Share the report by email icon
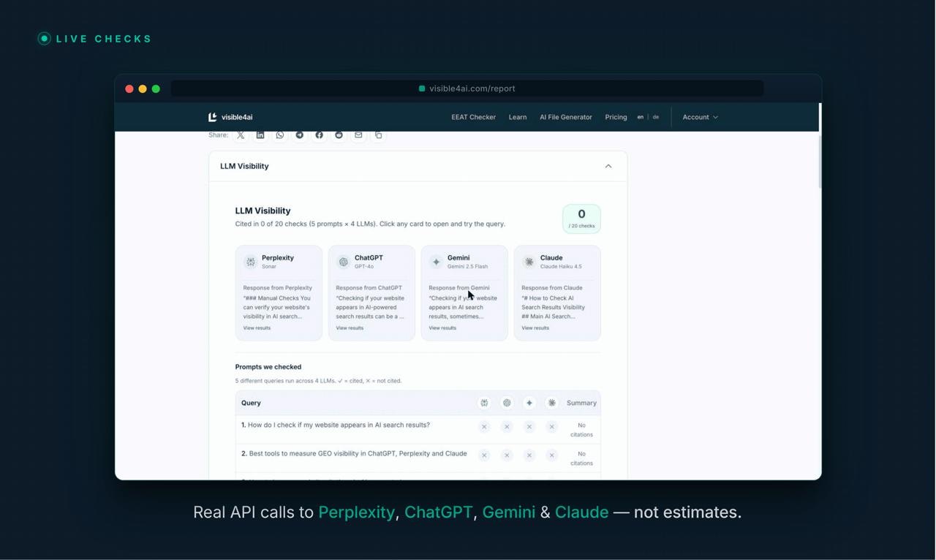936x560 pixels. pos(358,135)
